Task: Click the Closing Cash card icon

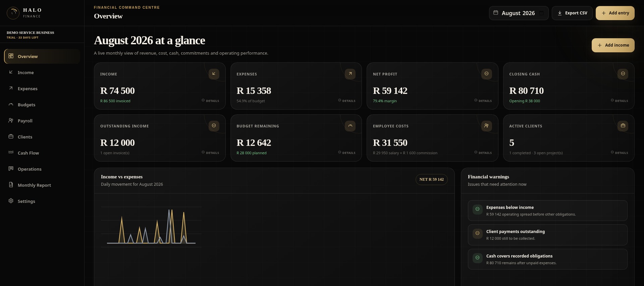Action: coord(623,74)
